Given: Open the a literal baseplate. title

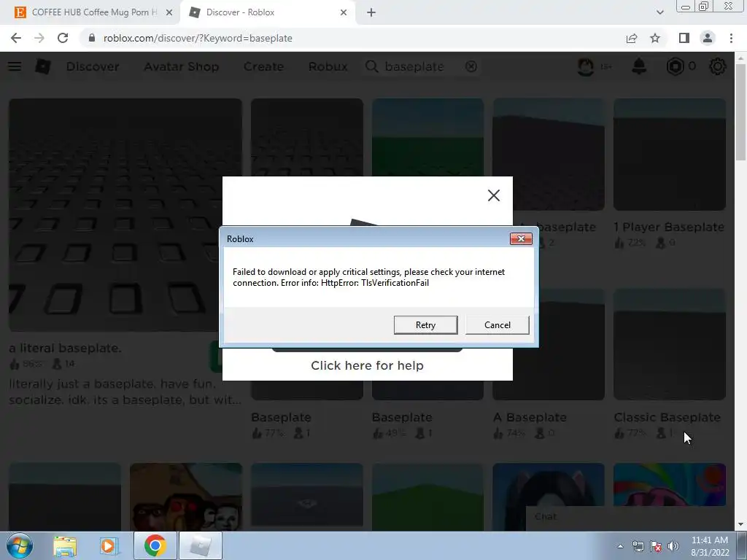Looking at the screenshot, I should tap(65, 348).
